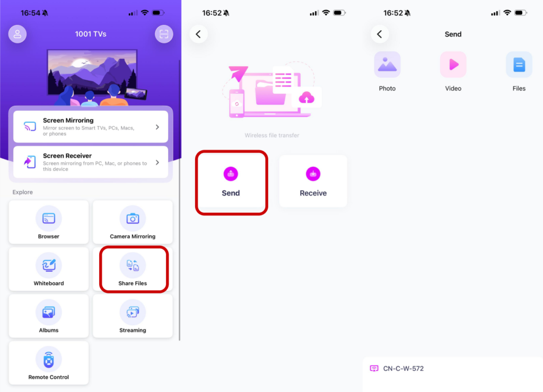Open Remote Control feature
Image resolution: width=543 pixels, height=392 pixels.
(x=48, y=363)
